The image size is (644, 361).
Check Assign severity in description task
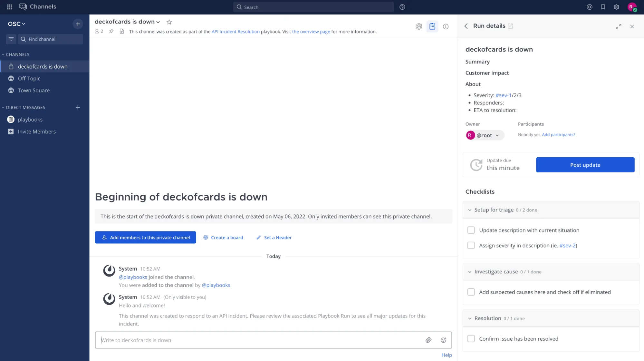point(471,246)
